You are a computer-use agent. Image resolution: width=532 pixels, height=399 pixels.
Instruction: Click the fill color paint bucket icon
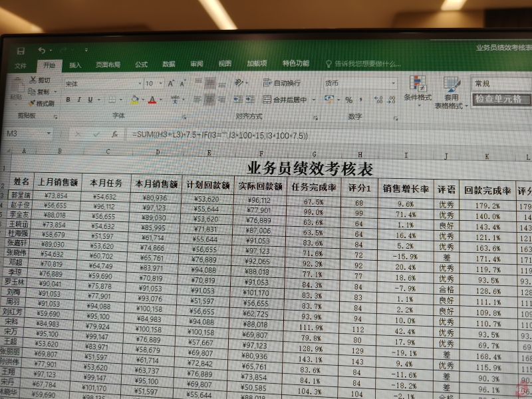134,100
